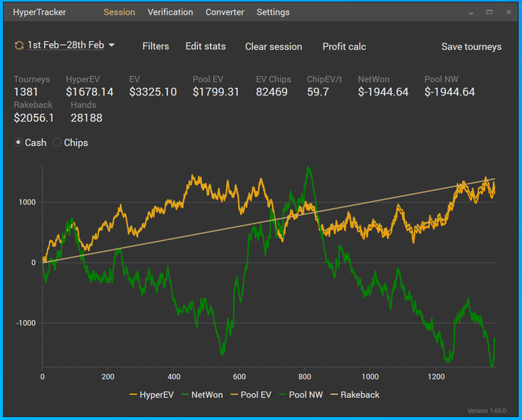Click Clear session
The image size is (522, 420).
[x=274, y=47]
